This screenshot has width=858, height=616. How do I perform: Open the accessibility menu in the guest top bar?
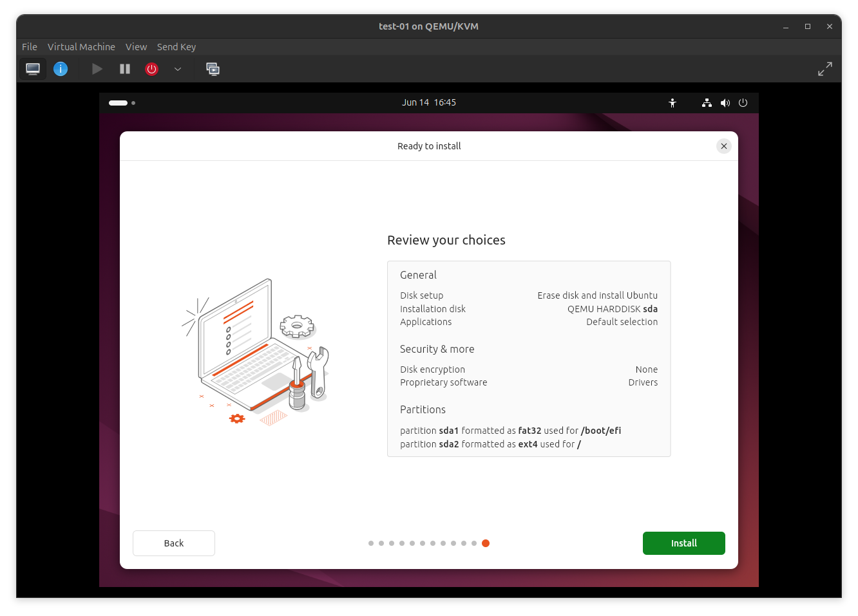(672, 102)
